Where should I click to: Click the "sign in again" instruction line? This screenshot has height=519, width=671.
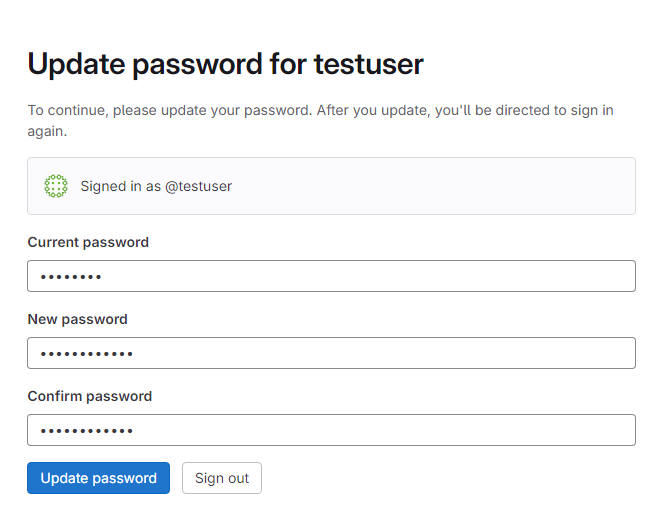coord(47,131)
